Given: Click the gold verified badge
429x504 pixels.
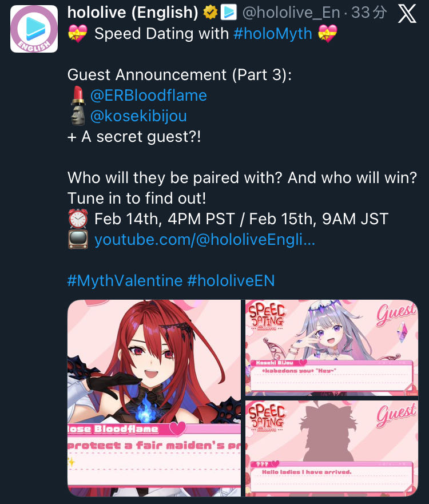Looking at the screenshot, I should pos(210,13).
